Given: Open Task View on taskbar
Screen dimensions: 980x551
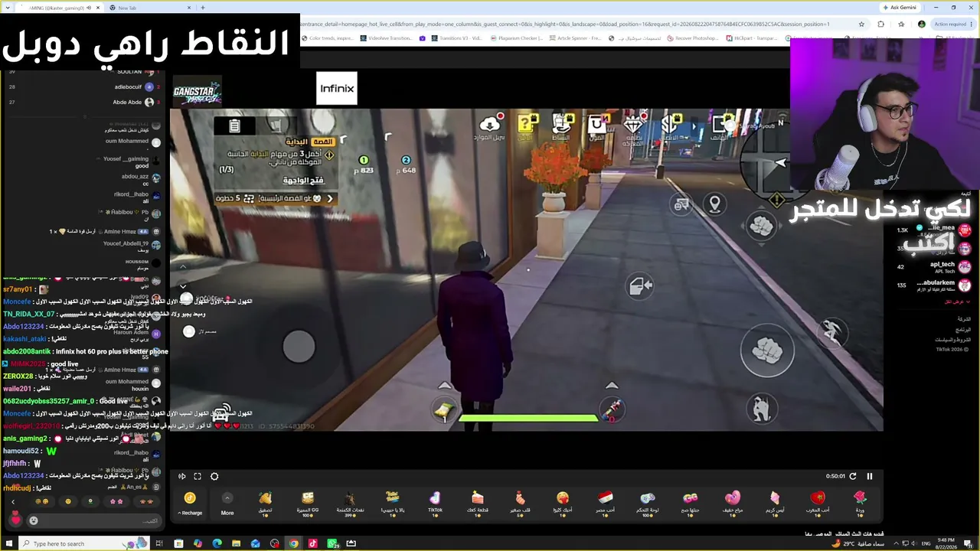Looking at the screenshot, I should pos(159,543).
